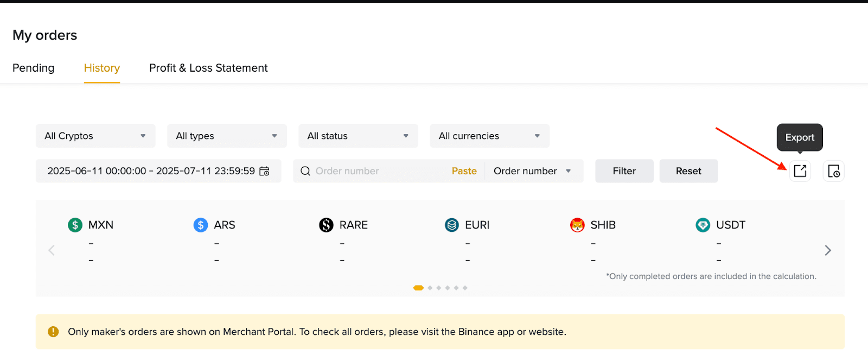The image size is (868, 361).
Task: Click the yellow warning notice icon
Action: click(x=53, y=332)
